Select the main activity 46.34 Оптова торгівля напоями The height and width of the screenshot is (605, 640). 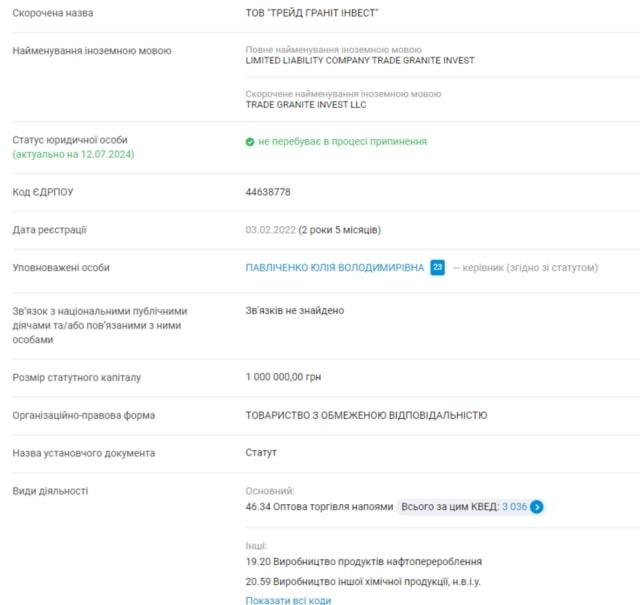[x=319, y=507]
